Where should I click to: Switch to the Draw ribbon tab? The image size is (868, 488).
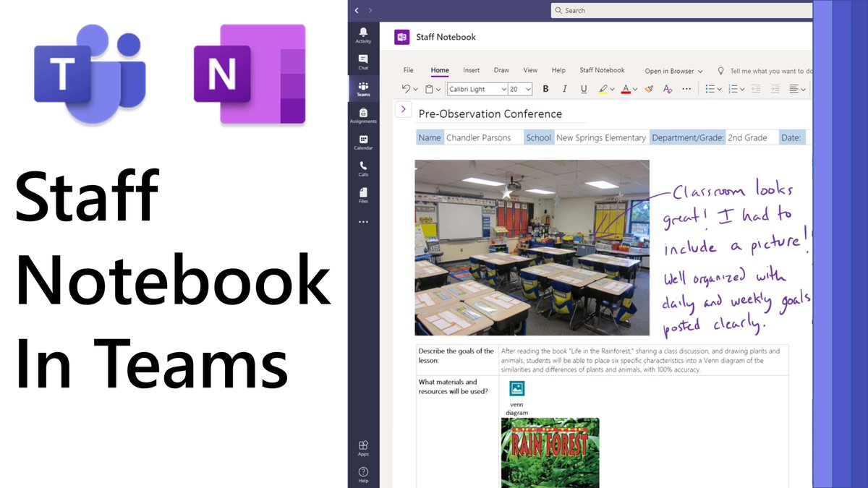tap(501, 70)
